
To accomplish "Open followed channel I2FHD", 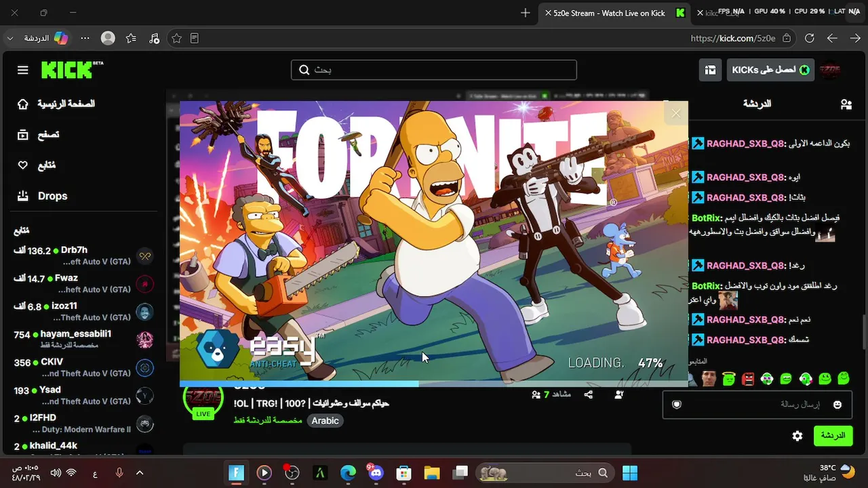I will coord(83,423).
